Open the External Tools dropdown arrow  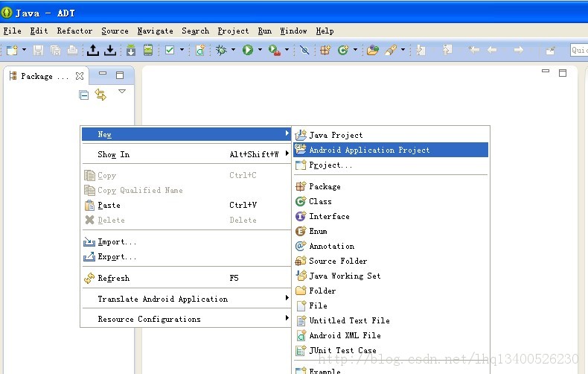click(x=287, y=50)
